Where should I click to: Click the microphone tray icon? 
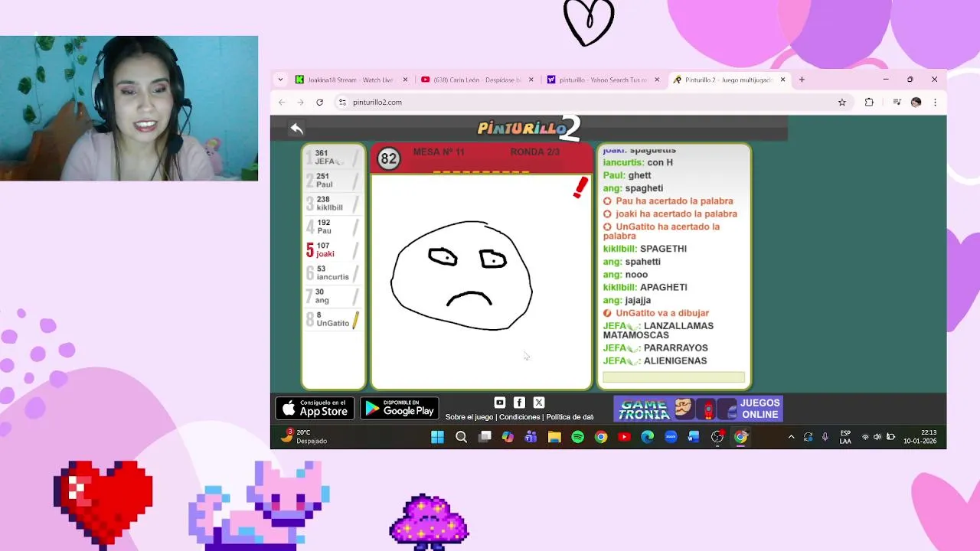(825, 437)
